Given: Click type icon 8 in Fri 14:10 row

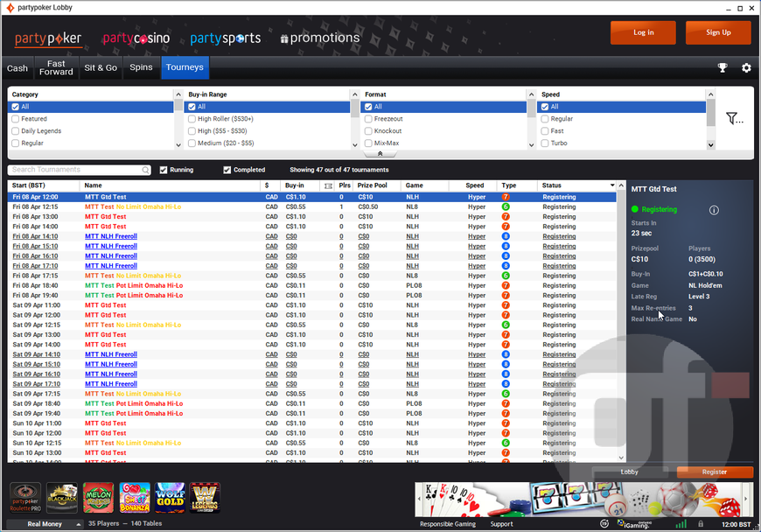Looking at the screenshot, I should pyautogui.click(x=506, y=236).
